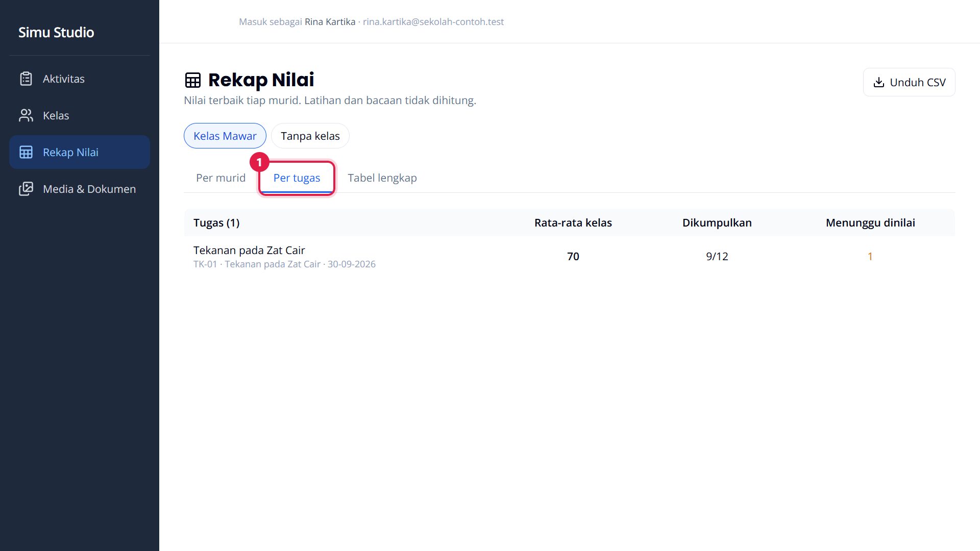Open the Tekanan pada Zat Cair task row
980x551 pixels.
pos(570,256)
